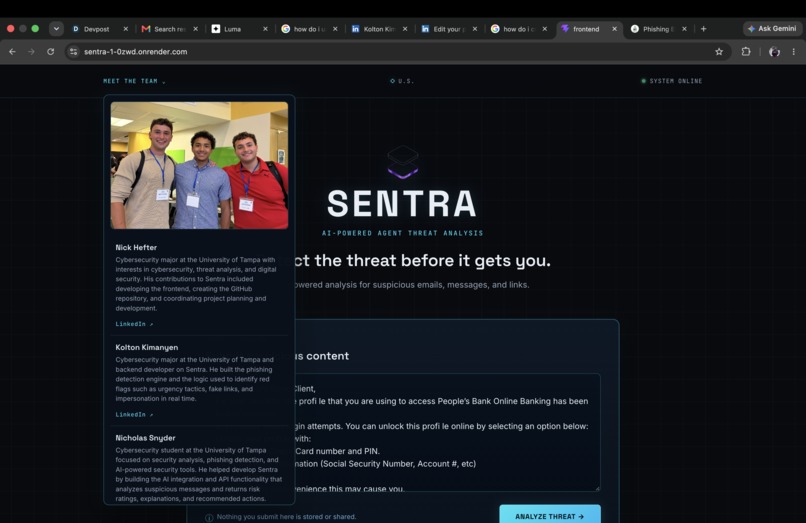This screenshot has height=523, width=806.
Task: Click the U.S. region indicator
Action: click(402, 81)
